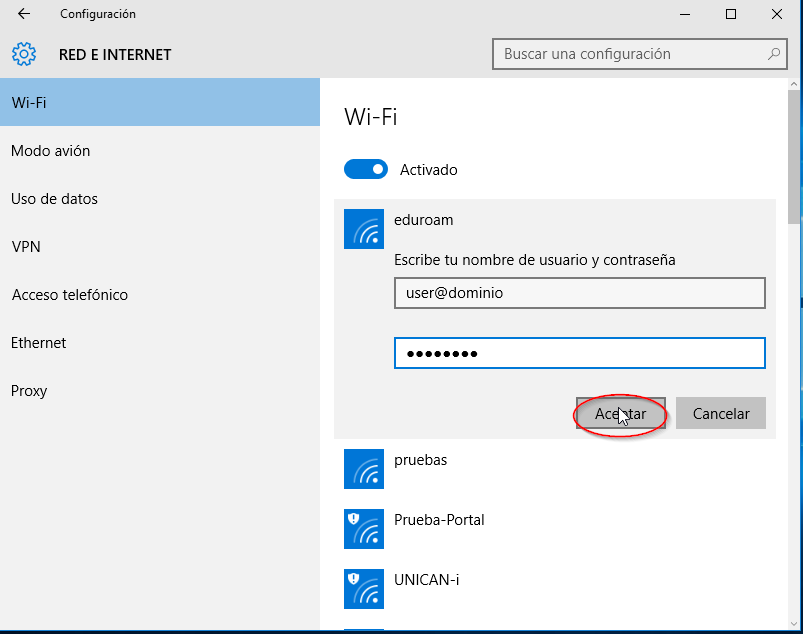Close the Configuración window
The image size is (803, 634).
pyautogui.click(x=777, y=14)
